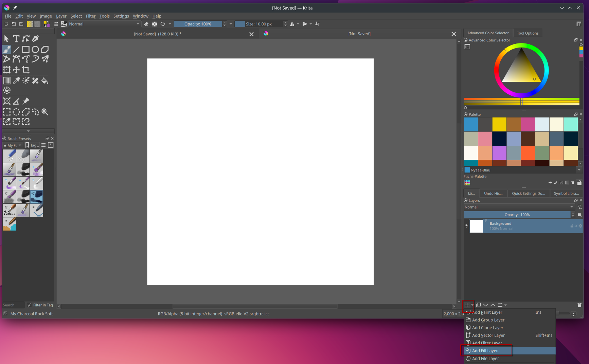Switch to the Tool Options tab

(528, 33)
